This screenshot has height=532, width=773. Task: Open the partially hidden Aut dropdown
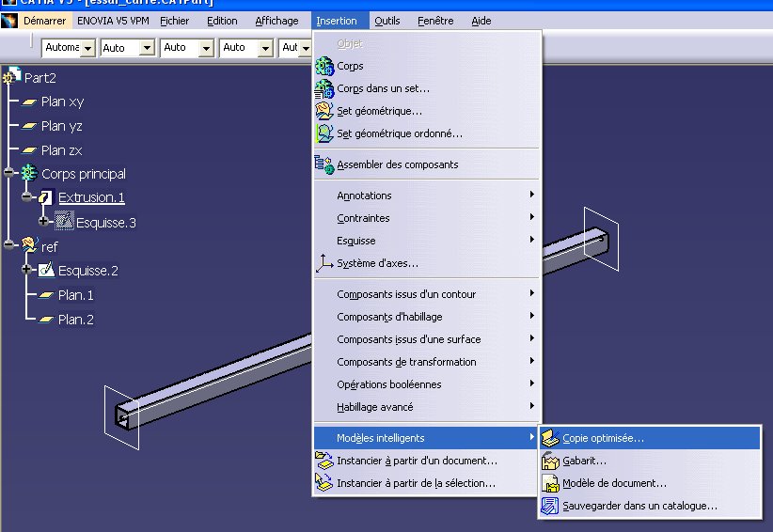pyautogui.click(x=306, y=48)
